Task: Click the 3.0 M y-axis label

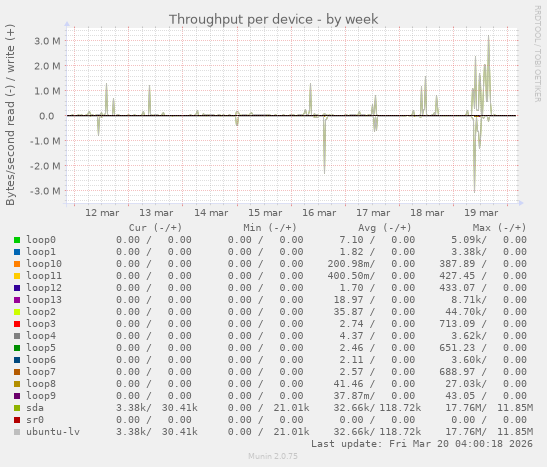Action: tap(47, 41)
